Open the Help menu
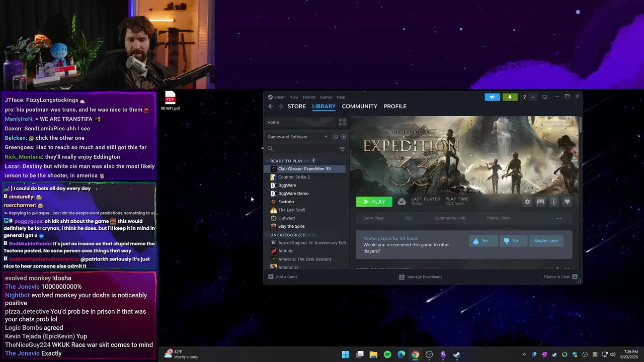Screen dimensions: 644x362 click(341, 97)
